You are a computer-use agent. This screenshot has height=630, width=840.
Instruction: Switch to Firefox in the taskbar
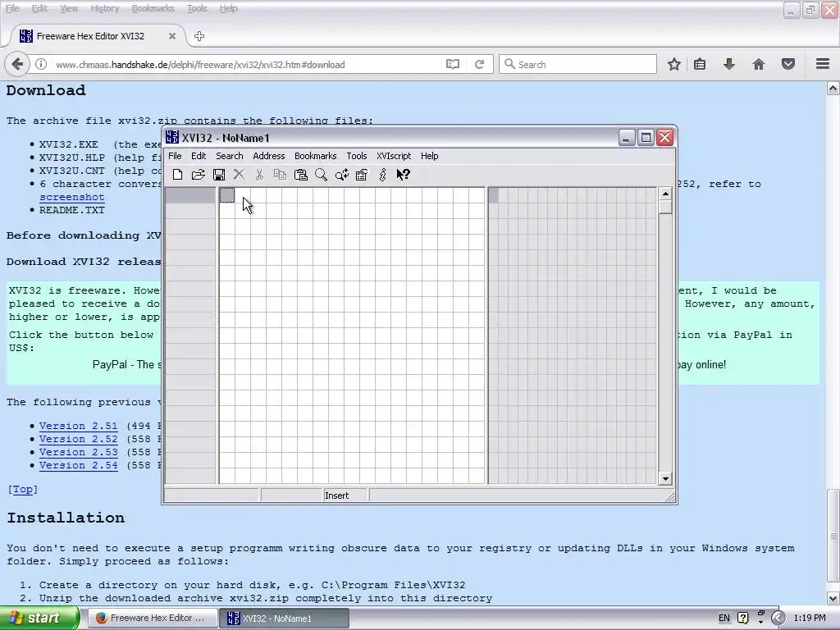coord(152,618)
